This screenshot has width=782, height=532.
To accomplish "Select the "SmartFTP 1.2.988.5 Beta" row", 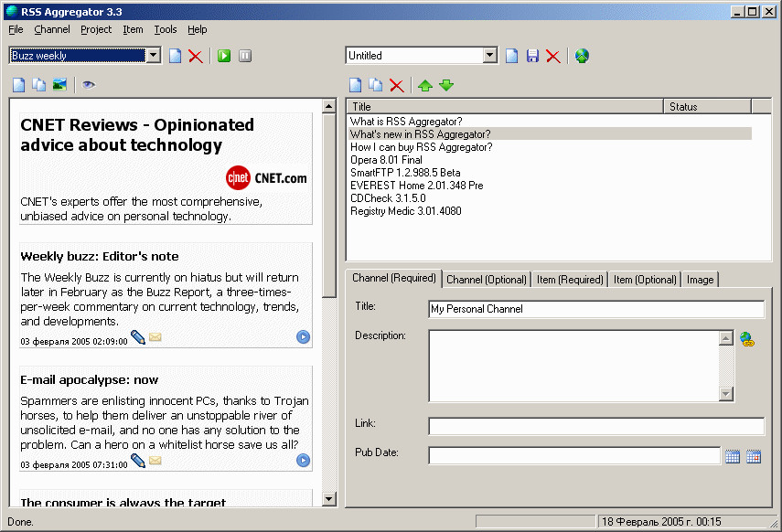I will coord(551,173).
